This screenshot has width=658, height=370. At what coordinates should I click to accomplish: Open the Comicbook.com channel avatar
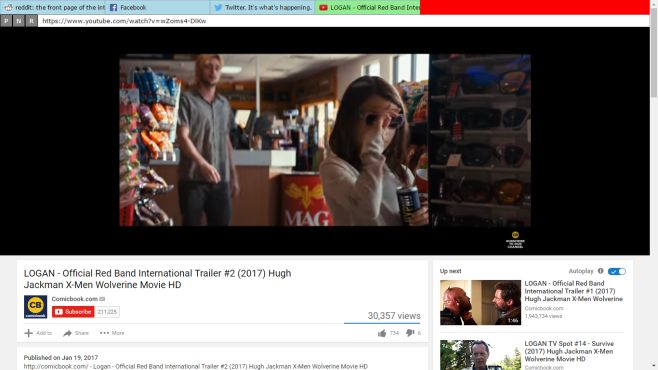(35, 307)
